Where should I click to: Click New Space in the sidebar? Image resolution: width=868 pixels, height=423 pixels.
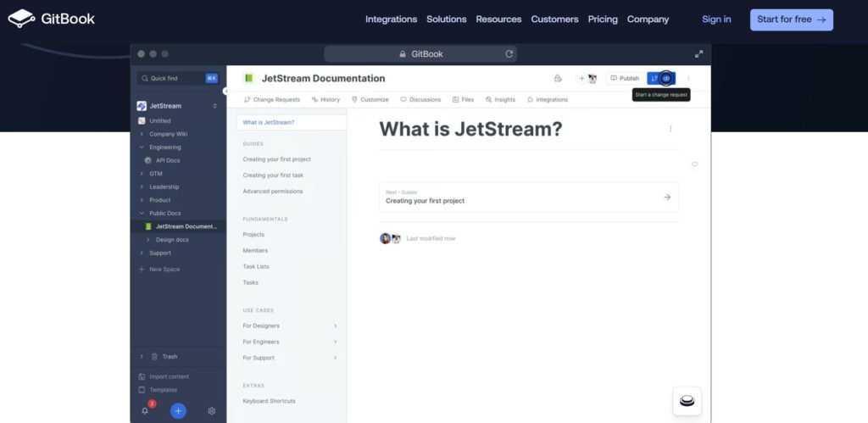point(159,269)
